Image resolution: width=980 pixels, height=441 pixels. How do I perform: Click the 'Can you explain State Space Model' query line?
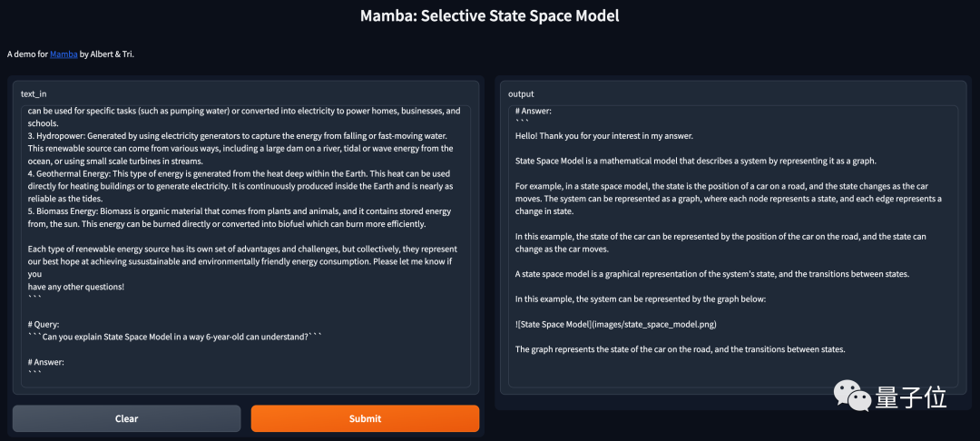[x=176, y=337]
